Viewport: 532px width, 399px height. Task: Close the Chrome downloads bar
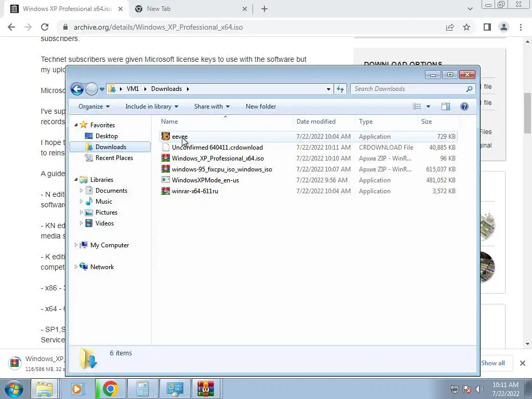523,363
